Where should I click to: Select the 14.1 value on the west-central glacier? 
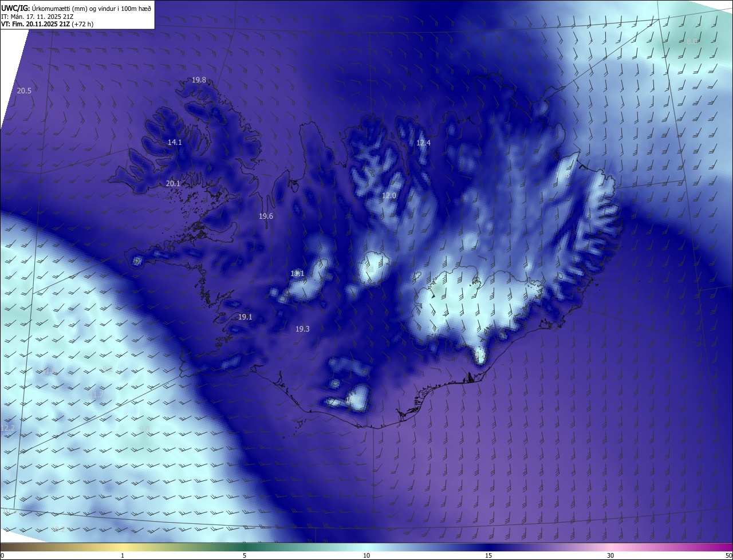(x=297, y=273)
